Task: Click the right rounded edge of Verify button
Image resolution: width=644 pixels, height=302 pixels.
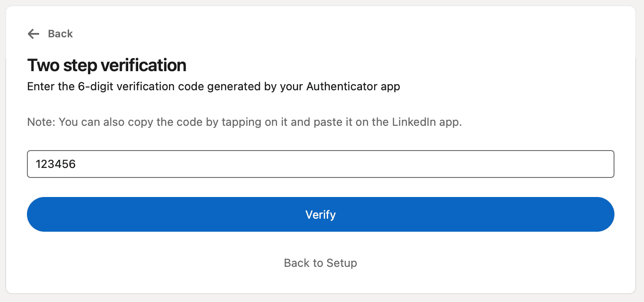Action: (604, 214)
